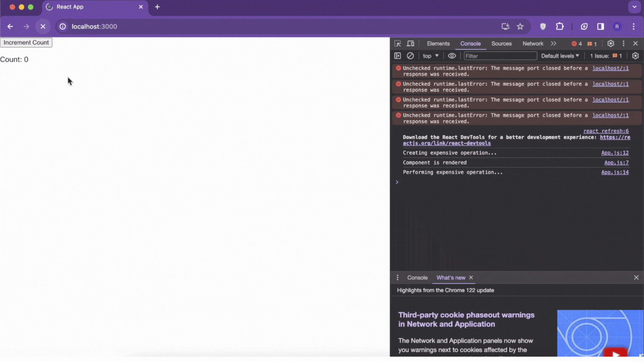644x362 pixels.
Task: Switch to the What's new drawer tab
Action: tap(451, 277)
